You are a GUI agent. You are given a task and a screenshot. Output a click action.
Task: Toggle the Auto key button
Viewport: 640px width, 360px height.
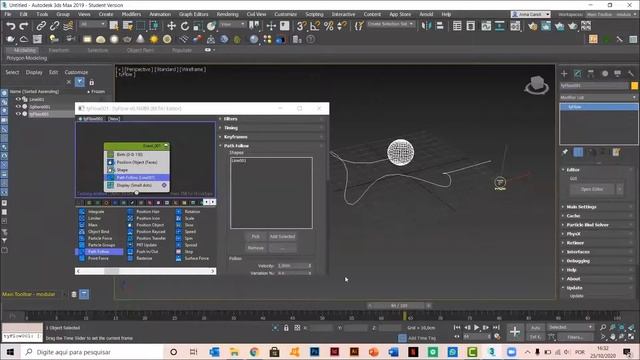pyautogui.click(x=536, y=328)
